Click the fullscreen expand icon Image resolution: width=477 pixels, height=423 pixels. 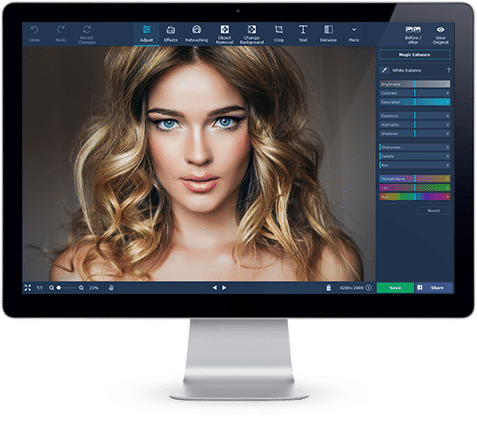tap(28, 288)
